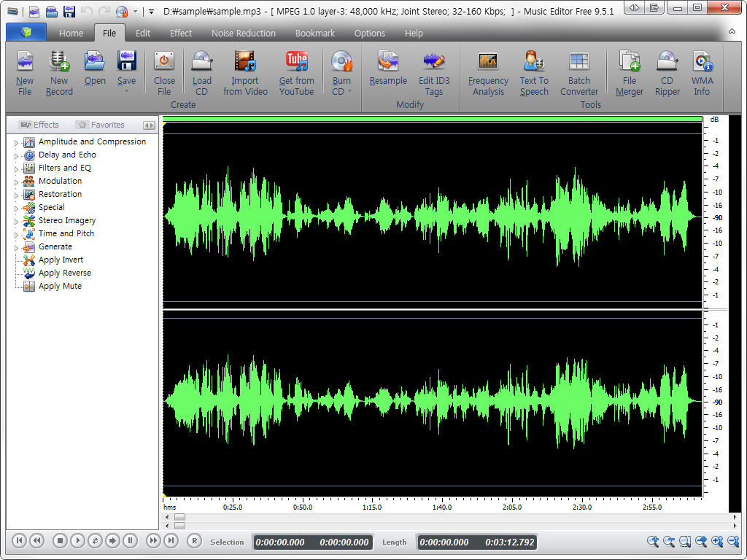Collapse the effects side panel arrows
This screenshot has height=560, width=747.
[149, 125]
